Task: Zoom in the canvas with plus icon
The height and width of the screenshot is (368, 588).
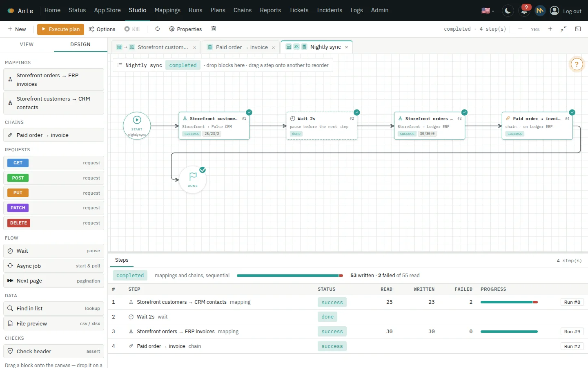Action: click(x=550, y=29)
